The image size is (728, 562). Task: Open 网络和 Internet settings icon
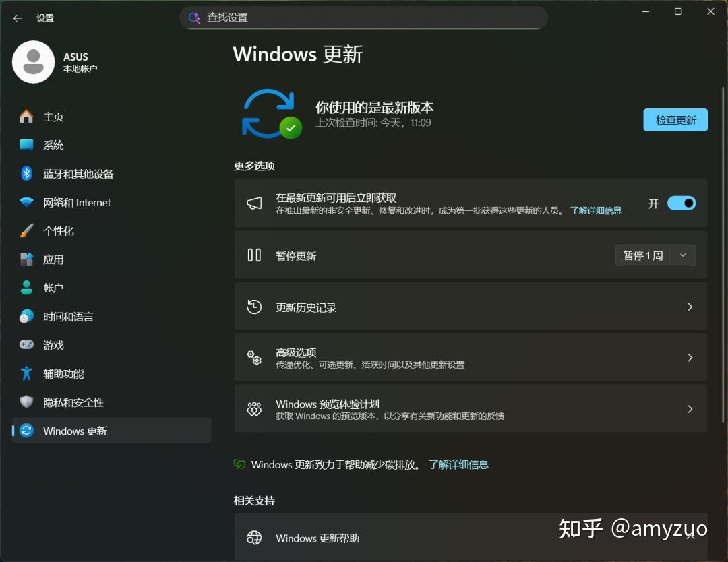(26, 202)
